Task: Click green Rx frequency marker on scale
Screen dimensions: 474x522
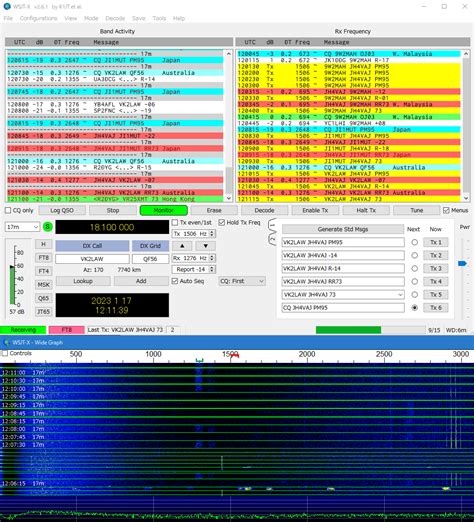Action: 199,360
